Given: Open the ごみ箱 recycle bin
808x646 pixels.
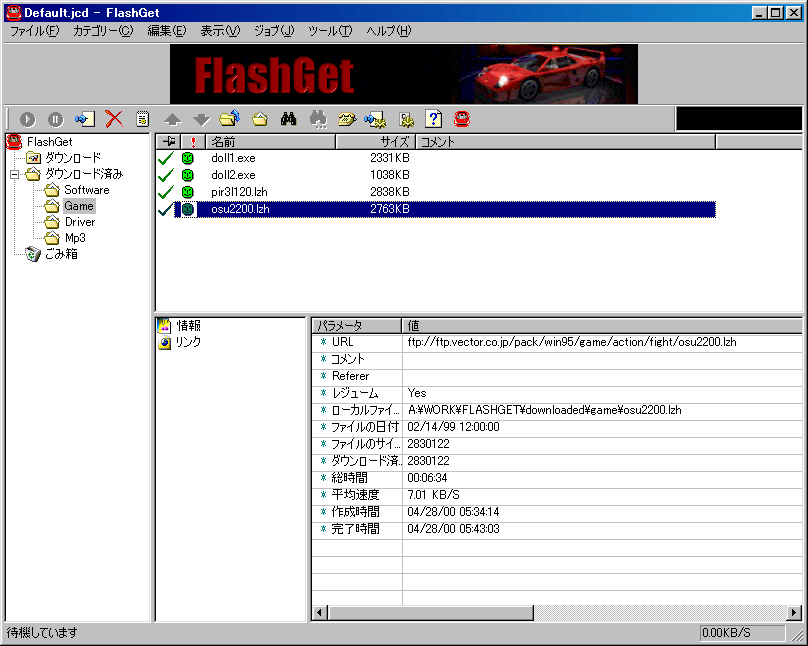Looking at the screenshot, I should [61, 254].
